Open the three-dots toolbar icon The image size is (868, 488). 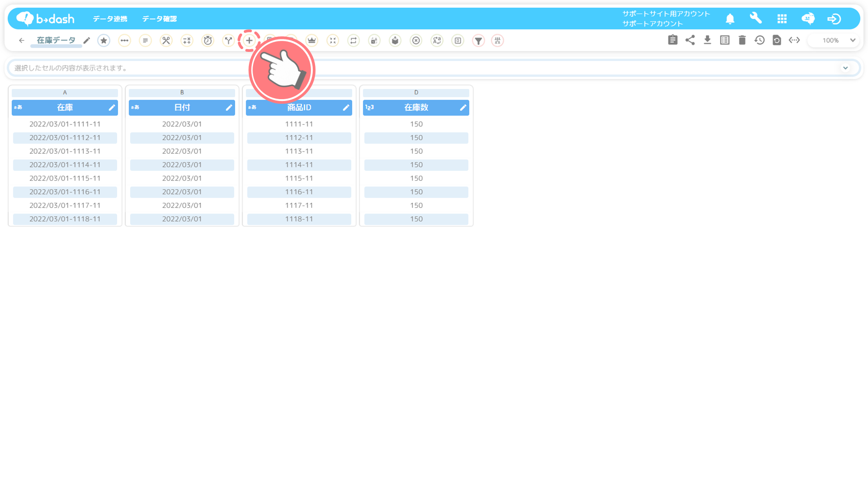[x=124, y=40]
